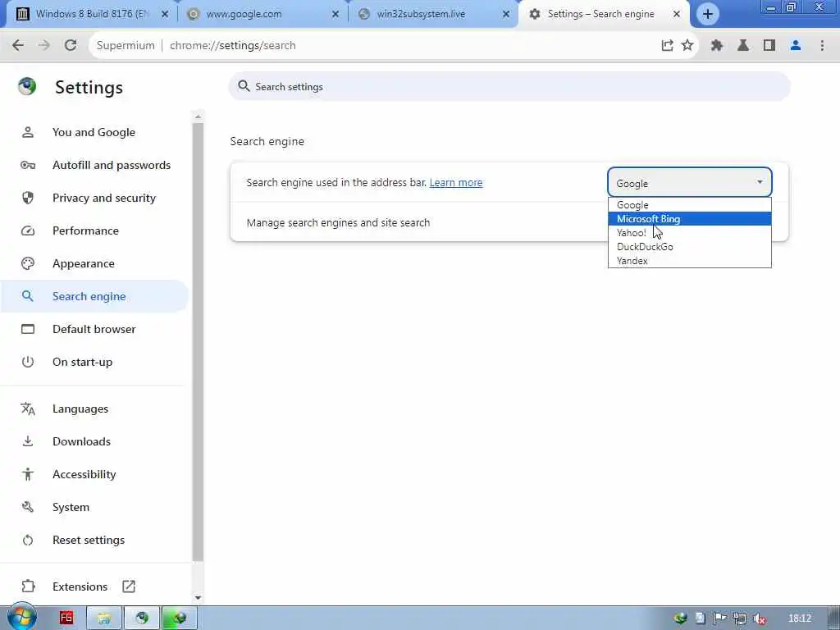Open Privacy and security settings

coord(94,198)
